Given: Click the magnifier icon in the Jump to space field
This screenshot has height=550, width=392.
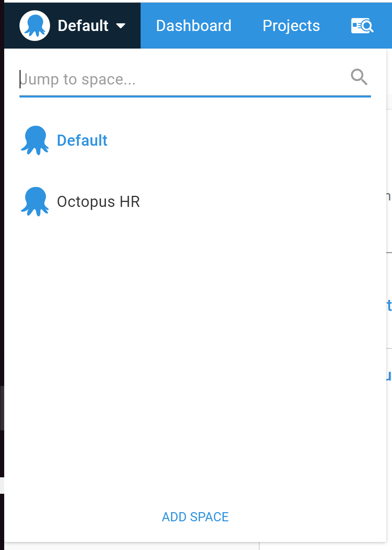Looking at the screenshot, I should (359, 78).
